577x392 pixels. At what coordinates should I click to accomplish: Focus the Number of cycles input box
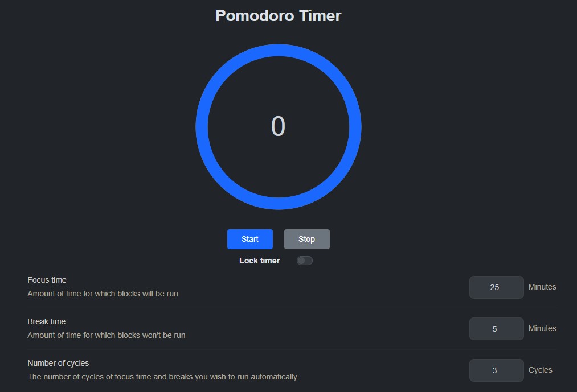pos(496,370)
